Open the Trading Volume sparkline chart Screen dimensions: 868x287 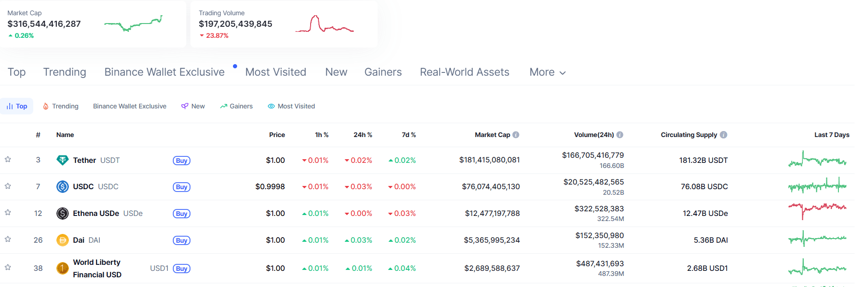tap(324, 24)
